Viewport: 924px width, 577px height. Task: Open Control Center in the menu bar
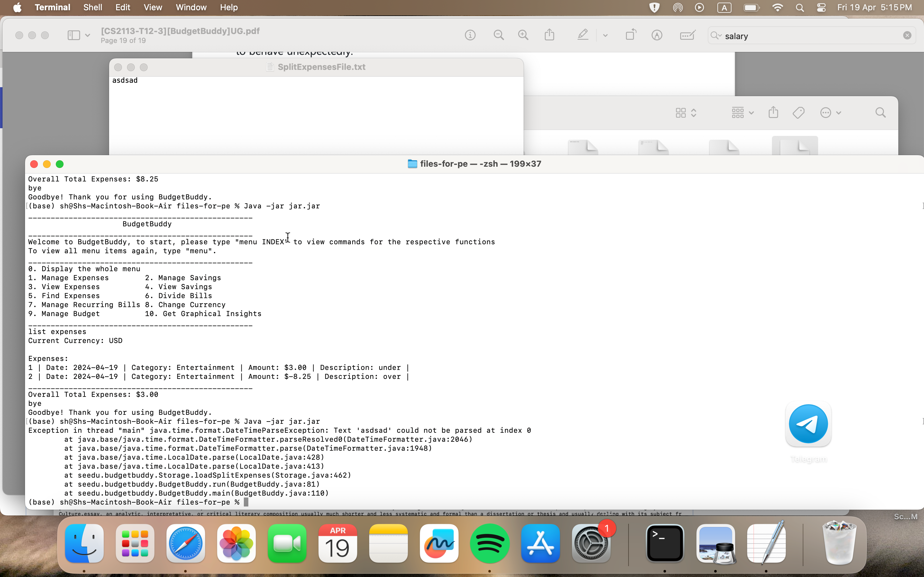(821, 7)
